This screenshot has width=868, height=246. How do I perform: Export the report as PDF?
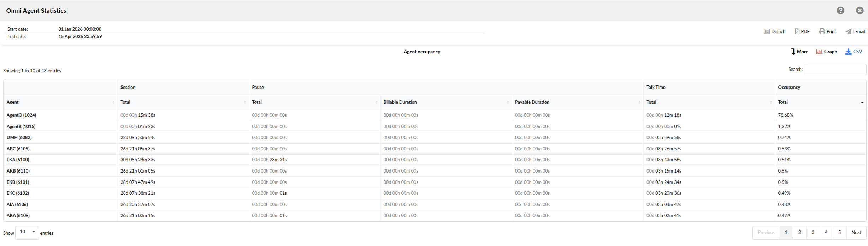802,31
